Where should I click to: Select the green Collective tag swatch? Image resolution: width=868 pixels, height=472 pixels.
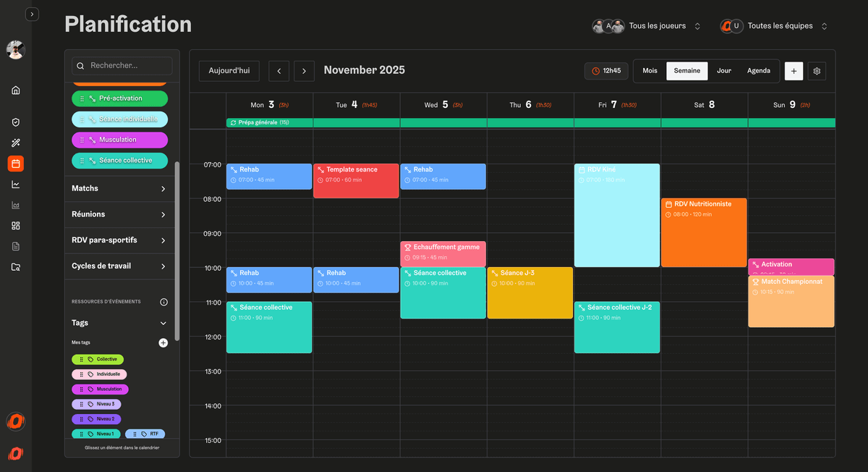pos(98,359)
